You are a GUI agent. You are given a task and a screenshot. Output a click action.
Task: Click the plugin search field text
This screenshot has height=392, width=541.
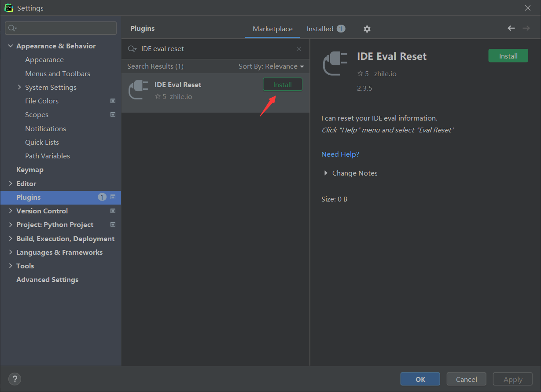click(x=162, y=49)
